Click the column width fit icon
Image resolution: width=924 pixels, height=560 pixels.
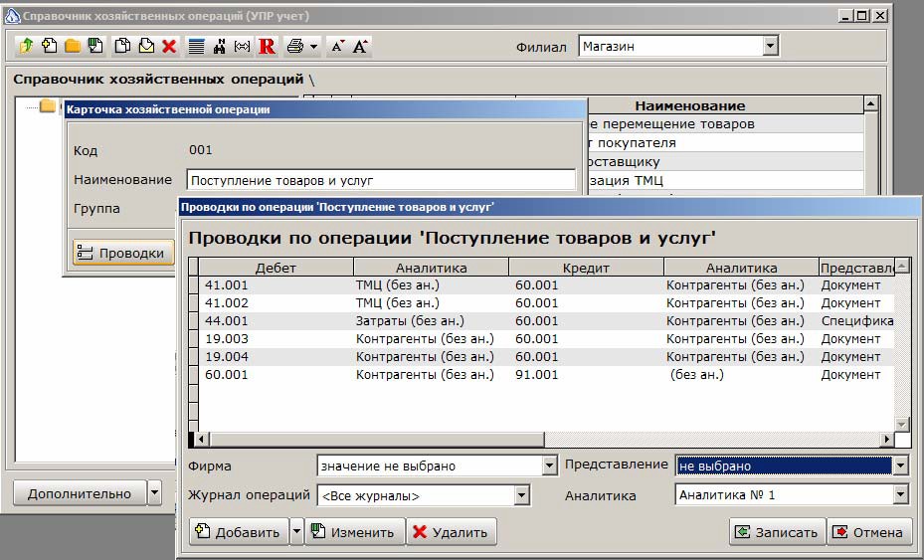[243, 46]
